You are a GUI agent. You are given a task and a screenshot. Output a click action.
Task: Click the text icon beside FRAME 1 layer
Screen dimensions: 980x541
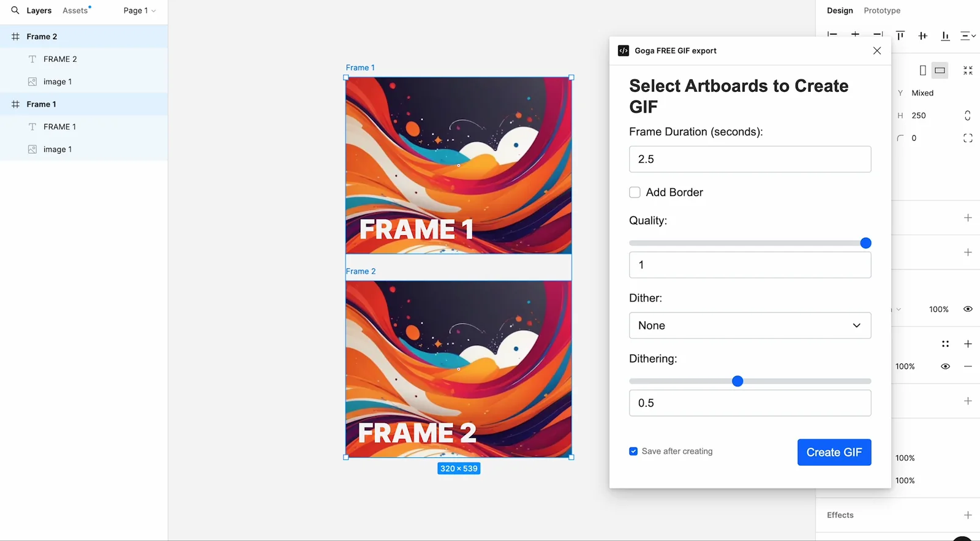[32, 127]
